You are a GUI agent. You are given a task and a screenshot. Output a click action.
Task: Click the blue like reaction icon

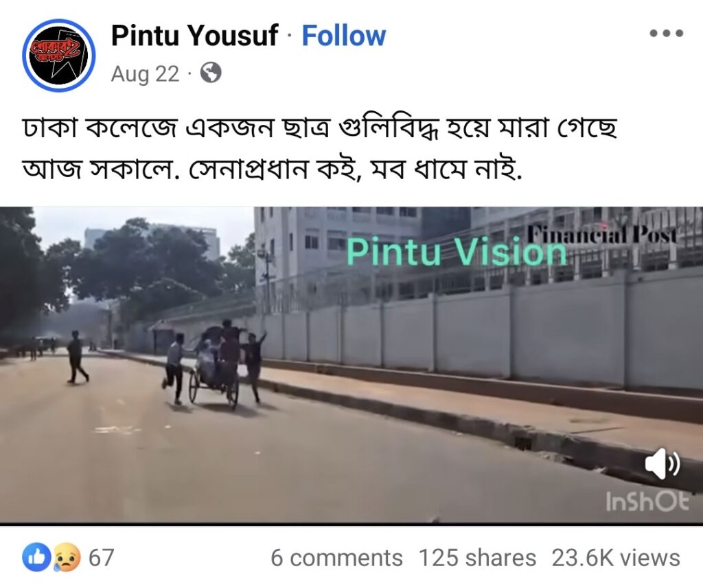37,558
